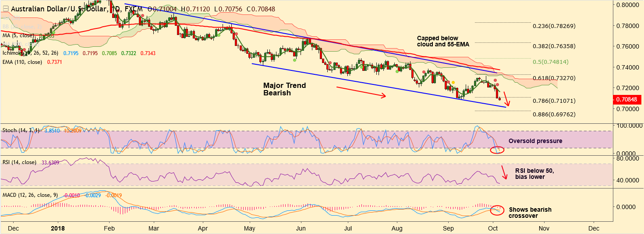The height and width of the screenshot is (234, 644).
Task: Click the RSI value 33.6309
Action: (50, 162)
